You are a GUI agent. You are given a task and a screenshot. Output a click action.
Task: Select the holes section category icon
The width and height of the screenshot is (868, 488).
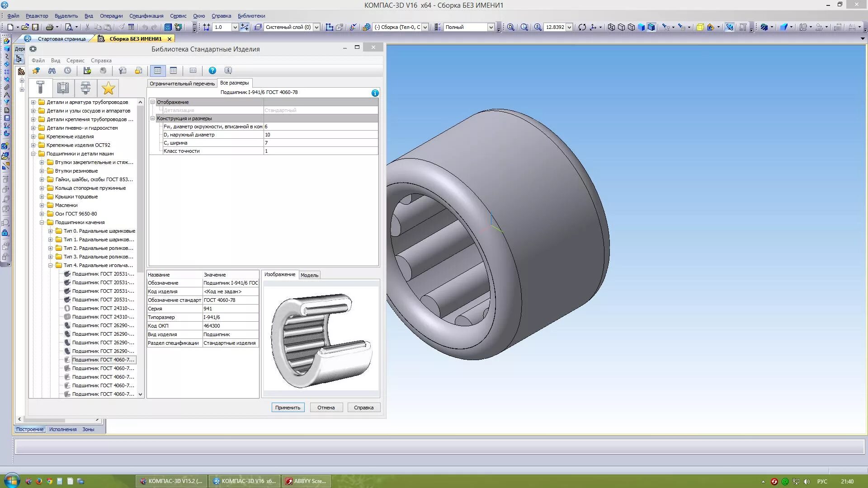63,88
